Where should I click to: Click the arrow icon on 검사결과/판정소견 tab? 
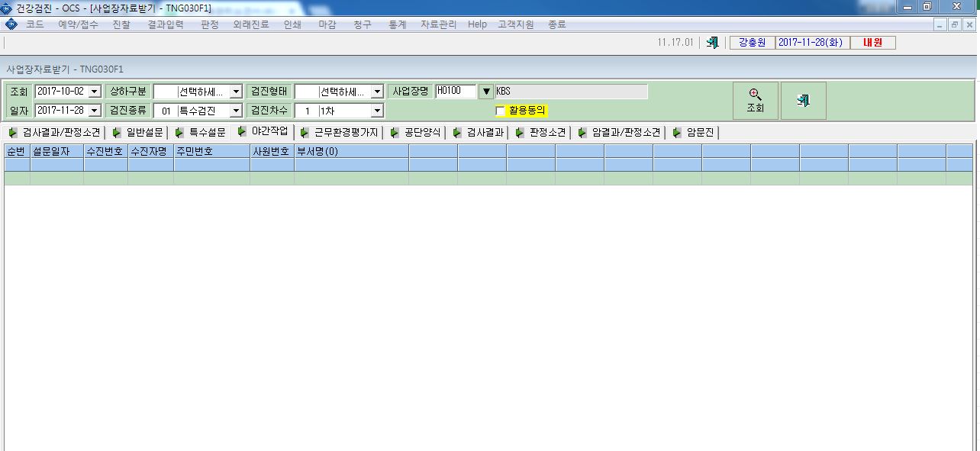pos(13,133)
